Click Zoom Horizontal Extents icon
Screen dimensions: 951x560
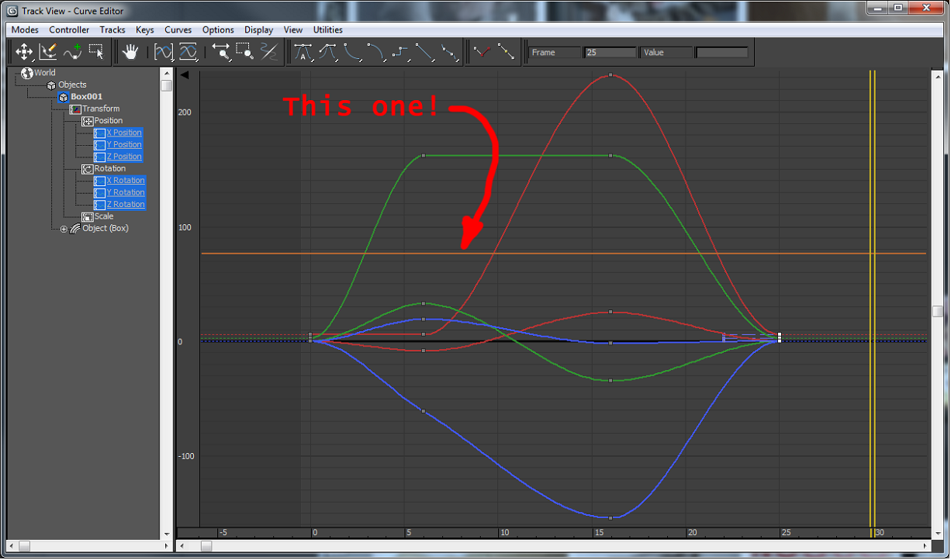coord(164,52)
